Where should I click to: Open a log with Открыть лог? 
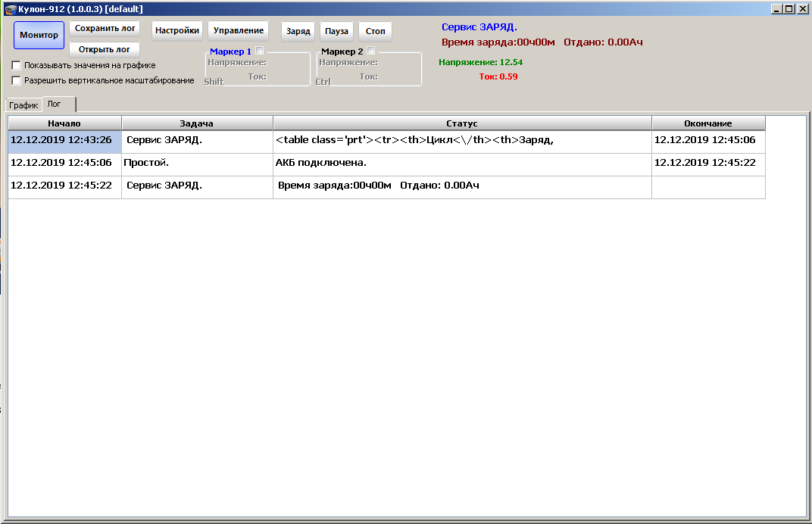[x=105, y=50]
